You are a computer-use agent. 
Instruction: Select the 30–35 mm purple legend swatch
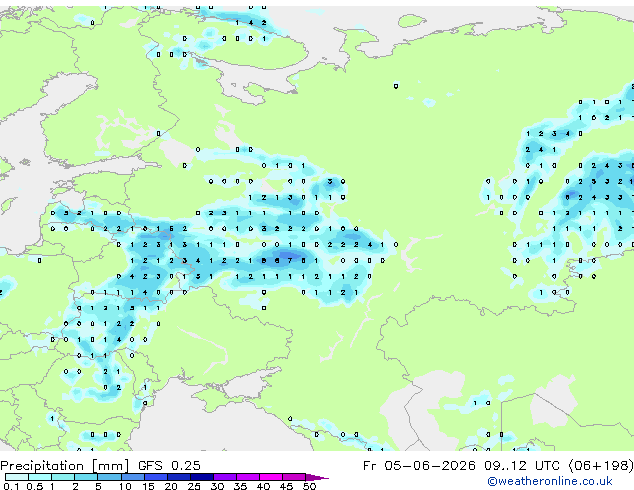pos(224,477)
